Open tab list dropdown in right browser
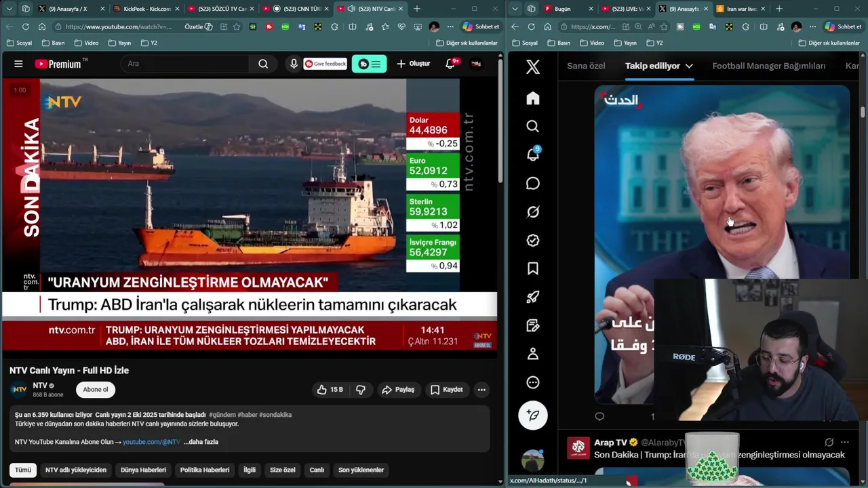The width and height of the screenshot is (868, 488). tap(515, 9)
